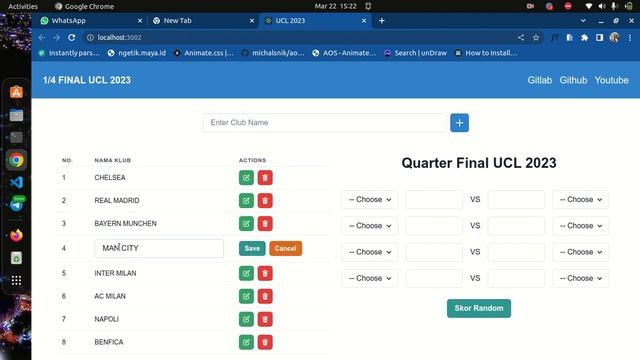Open the Chrome three-dot menu
This screenshot has width=640, height=360.
pyautogui.click(x=630, y=38)
